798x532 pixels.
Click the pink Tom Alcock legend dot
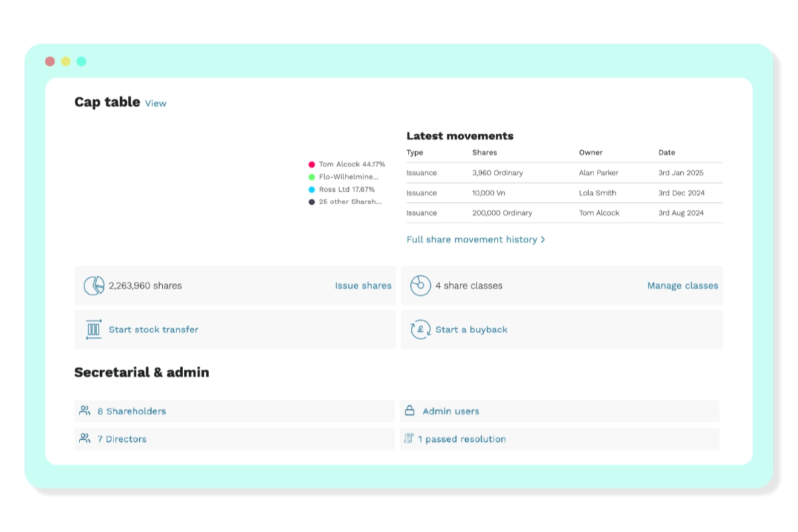click(312, 164)
